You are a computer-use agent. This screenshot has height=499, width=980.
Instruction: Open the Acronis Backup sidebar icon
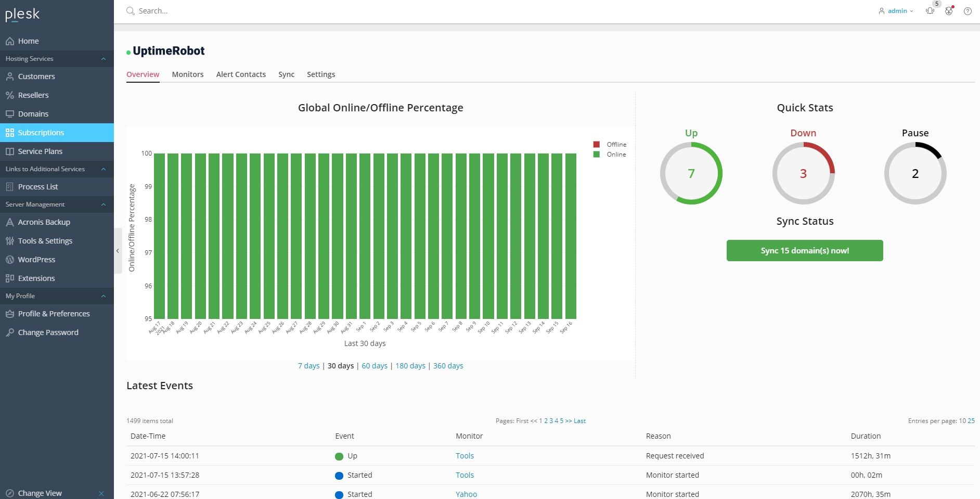(x=9, y=222)
